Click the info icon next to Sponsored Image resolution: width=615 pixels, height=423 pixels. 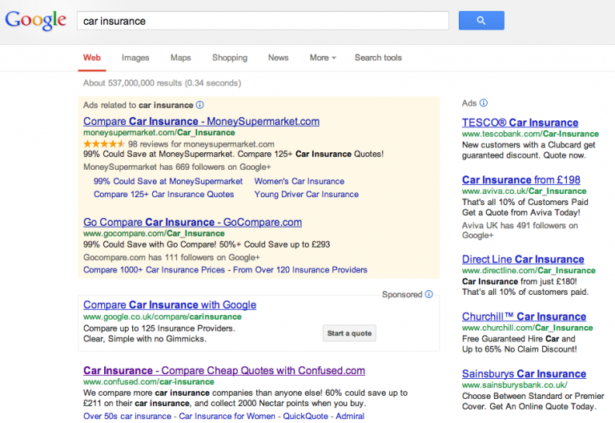(x=429, y=295)
